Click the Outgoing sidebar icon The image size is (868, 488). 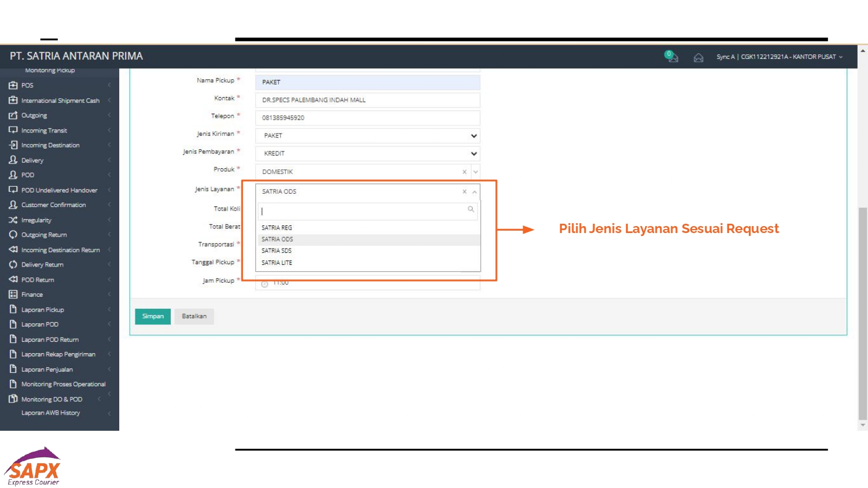click(x=13, y=115)
